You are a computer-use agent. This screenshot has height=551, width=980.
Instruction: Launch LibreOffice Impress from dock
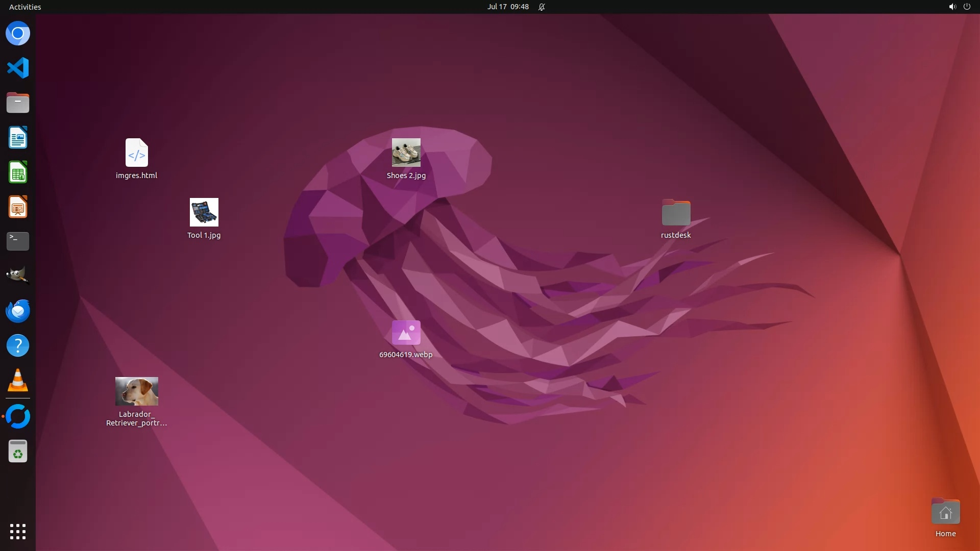click(18, 207)
